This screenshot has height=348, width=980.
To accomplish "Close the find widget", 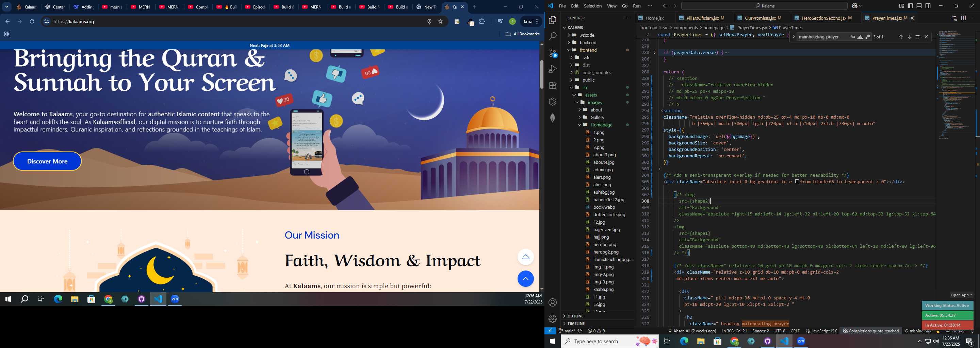I will 926,37.
